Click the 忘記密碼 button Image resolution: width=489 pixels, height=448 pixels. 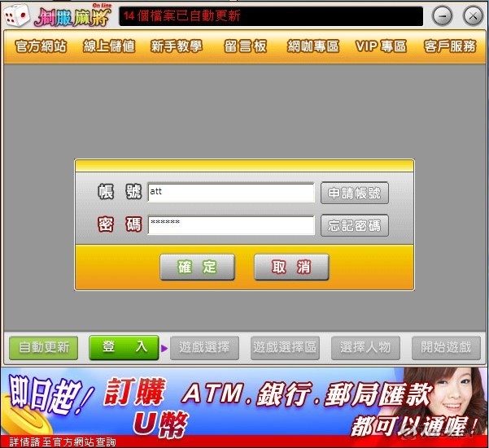[355, 225]
